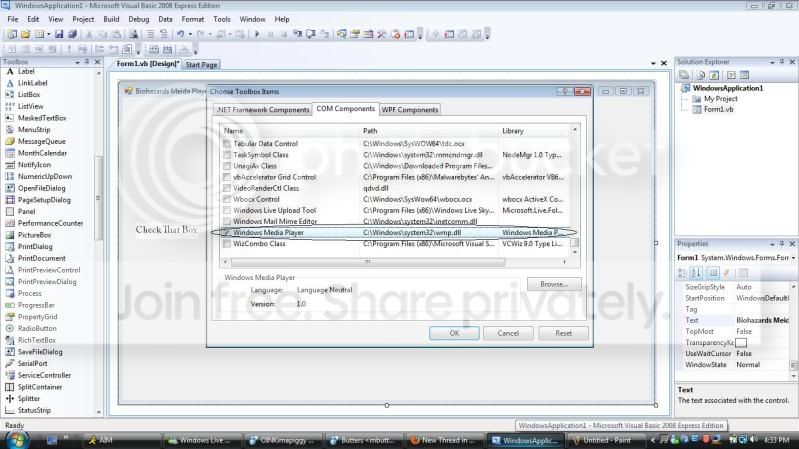This screenshot has height=449, width=799.
Task: Start debugging with the green play icon
Action: pyautogui.click(x=257, y=34)
